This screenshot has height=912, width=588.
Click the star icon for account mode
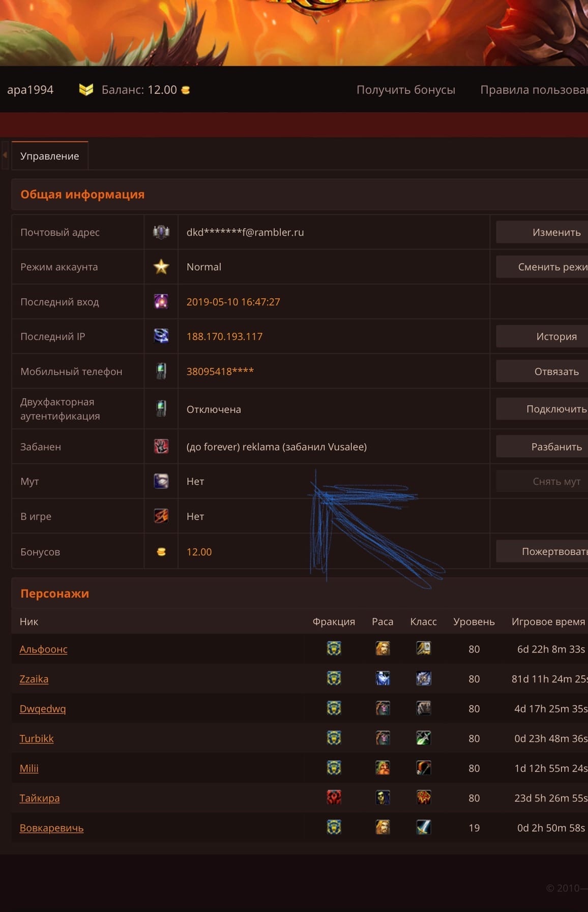tap(161, 267)
